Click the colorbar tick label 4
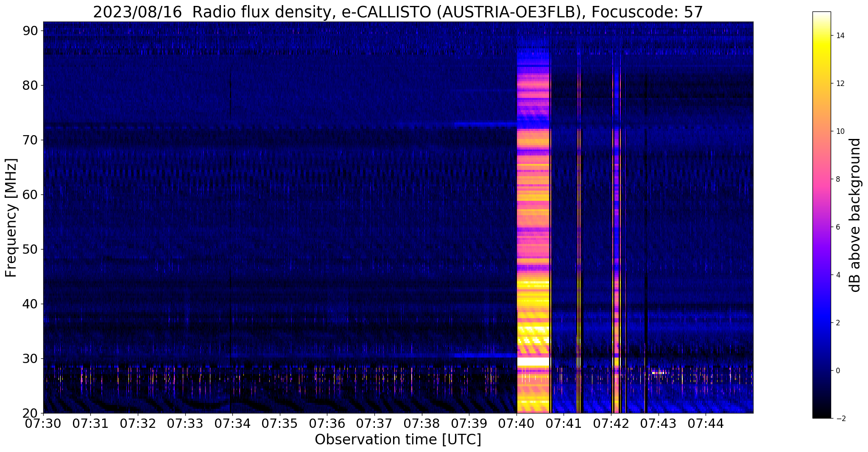 838,275
